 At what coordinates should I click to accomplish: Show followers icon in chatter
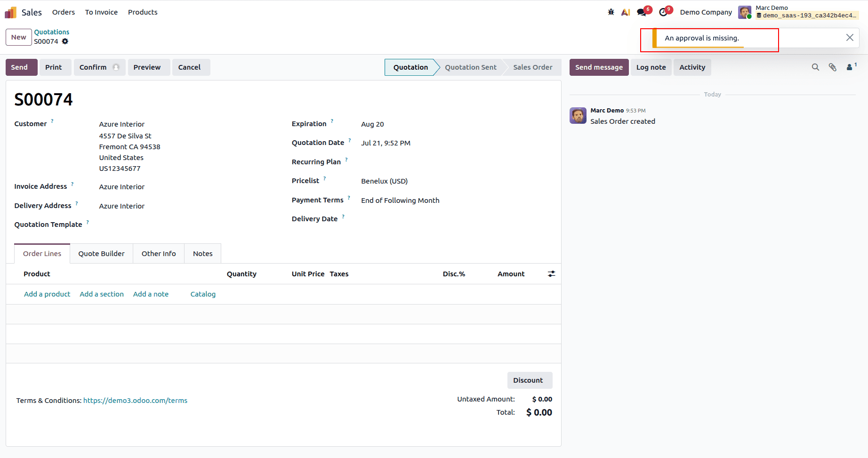[851, 67]
